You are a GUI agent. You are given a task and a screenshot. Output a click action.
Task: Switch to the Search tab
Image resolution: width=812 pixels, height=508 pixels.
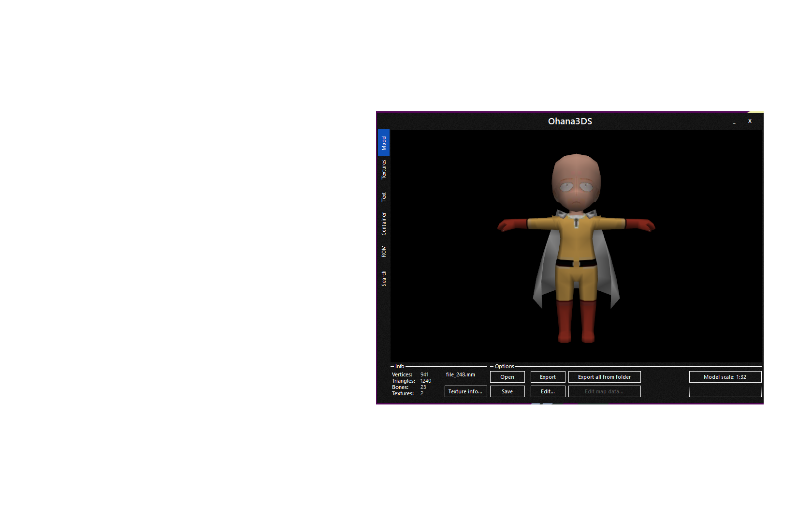pos(384,278)
